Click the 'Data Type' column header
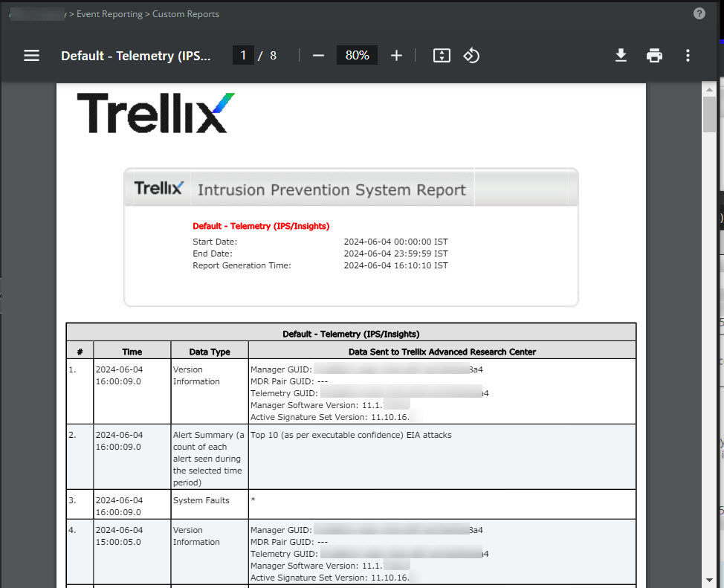The image size is (724, 588). (x=210, y=352)
